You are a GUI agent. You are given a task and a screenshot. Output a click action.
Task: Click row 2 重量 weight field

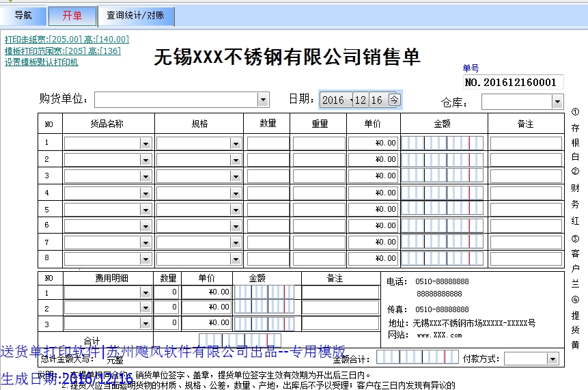pos(319,160)
